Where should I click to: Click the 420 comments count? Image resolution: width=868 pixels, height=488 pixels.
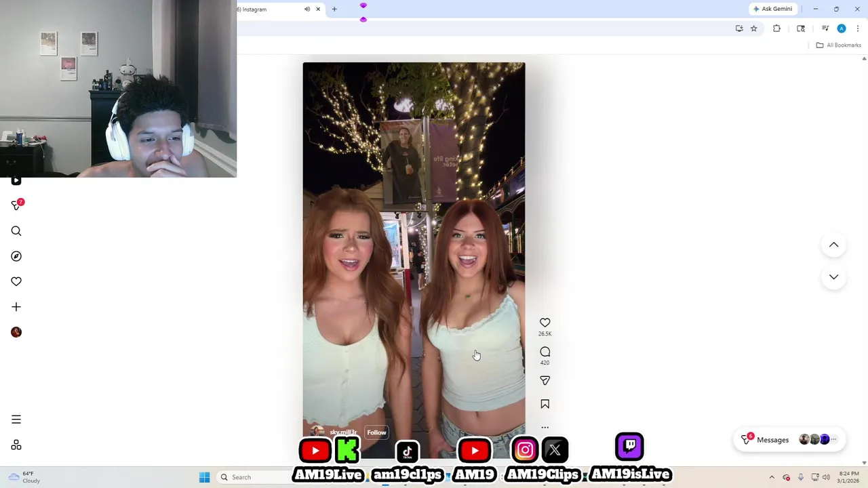(x=545, y=363)
